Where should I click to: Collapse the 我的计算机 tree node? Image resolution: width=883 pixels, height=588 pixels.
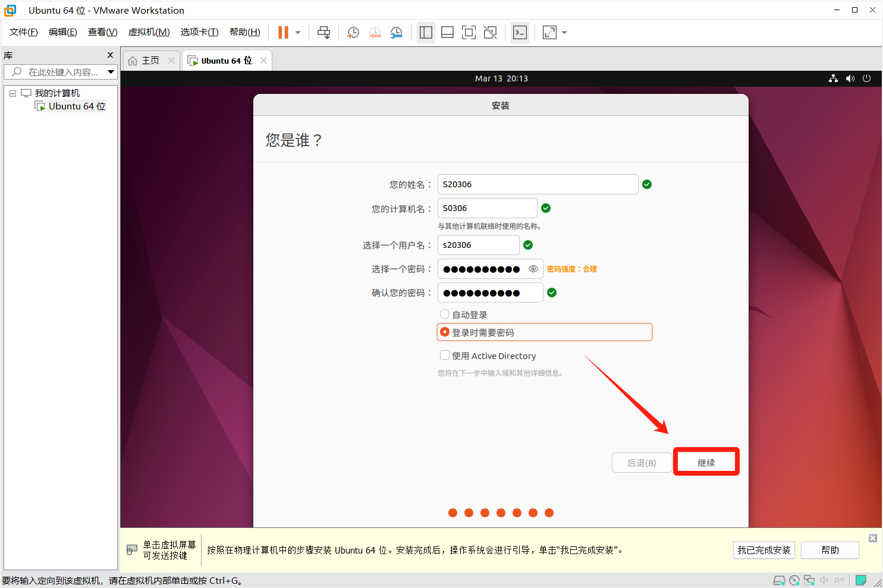coord(12,93)
